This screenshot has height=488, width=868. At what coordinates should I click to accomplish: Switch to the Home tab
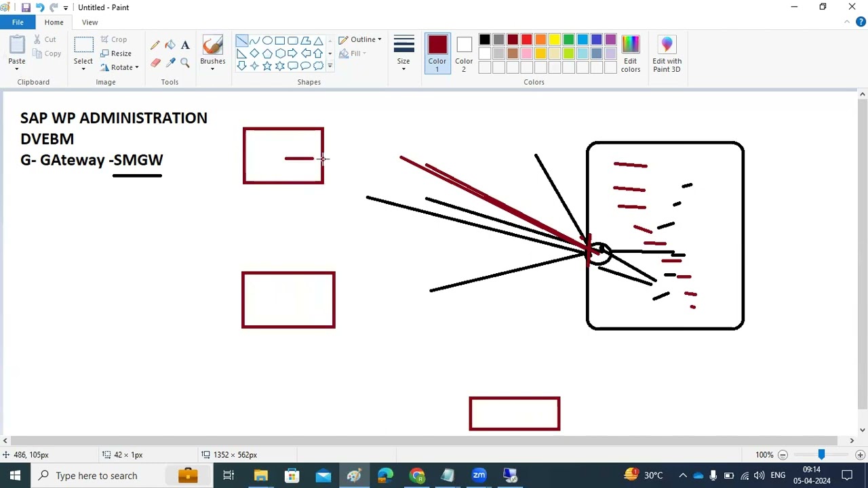54,22
